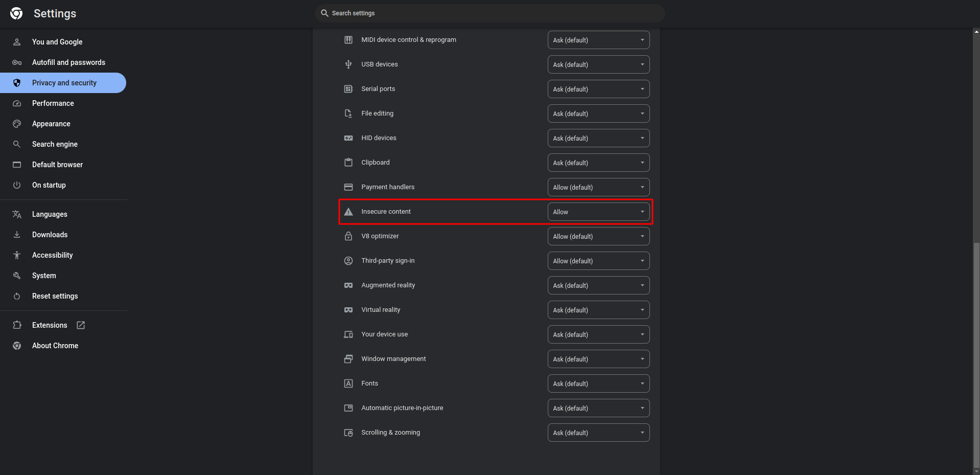Image resolution: width=980 pixels, height=475 pixels.
Task: Click the Fonts icon in the list
Action: coord(348,383)
